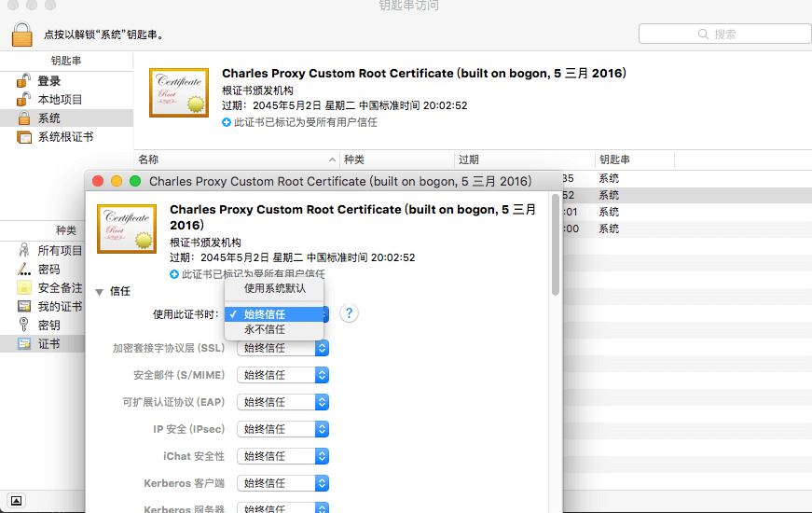Image resolution: width=812 pixels, height=513 pixels.
Task: Click the highlighted table row ending in 52
Action: [687, 195]
